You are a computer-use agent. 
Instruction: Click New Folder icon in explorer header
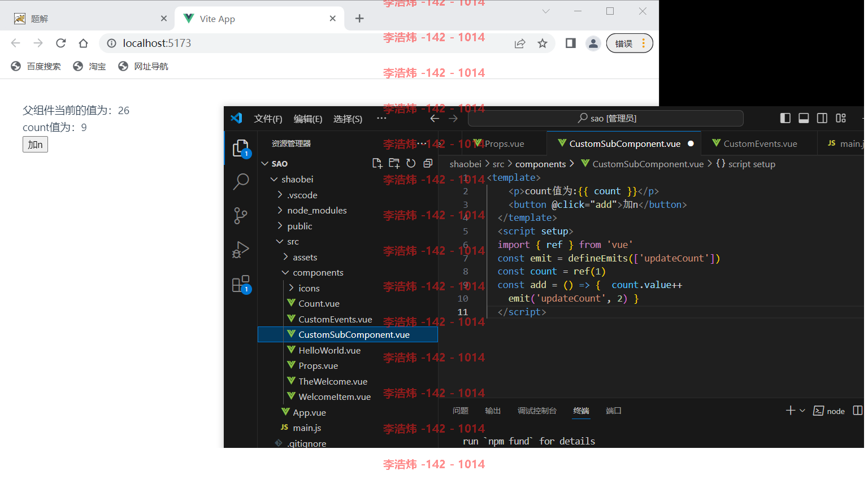[394, 163]
